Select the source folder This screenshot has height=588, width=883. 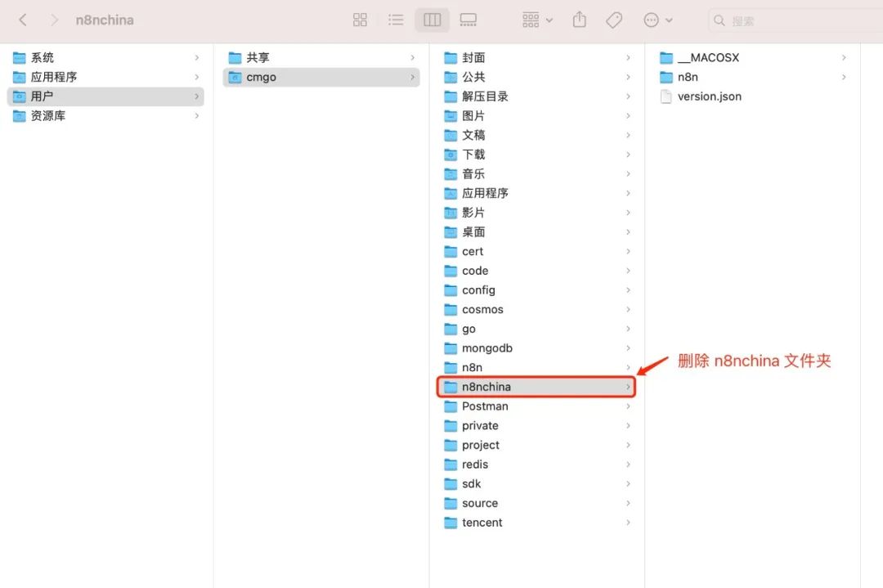(x=536, y=503)
